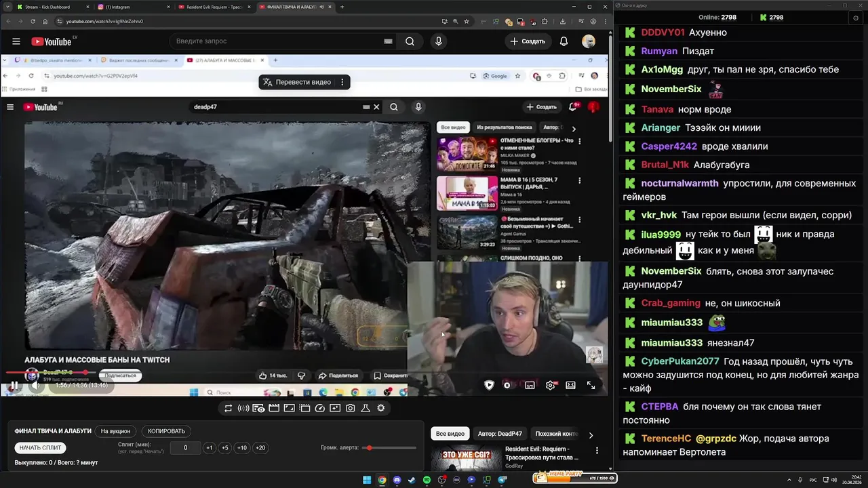Viewport: 868px width, 488px height.
Task: Select the Все видео chip below the player
Action: pyautogui.click(x=450, y=434)
